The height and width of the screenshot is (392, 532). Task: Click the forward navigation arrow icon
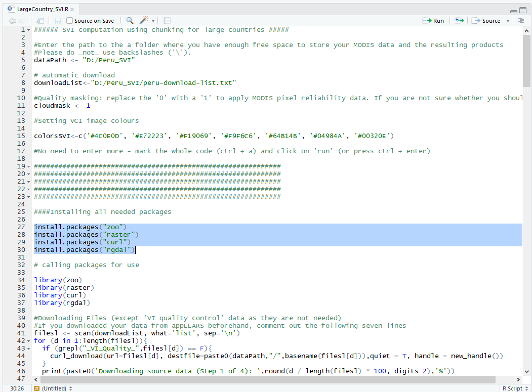23,21
